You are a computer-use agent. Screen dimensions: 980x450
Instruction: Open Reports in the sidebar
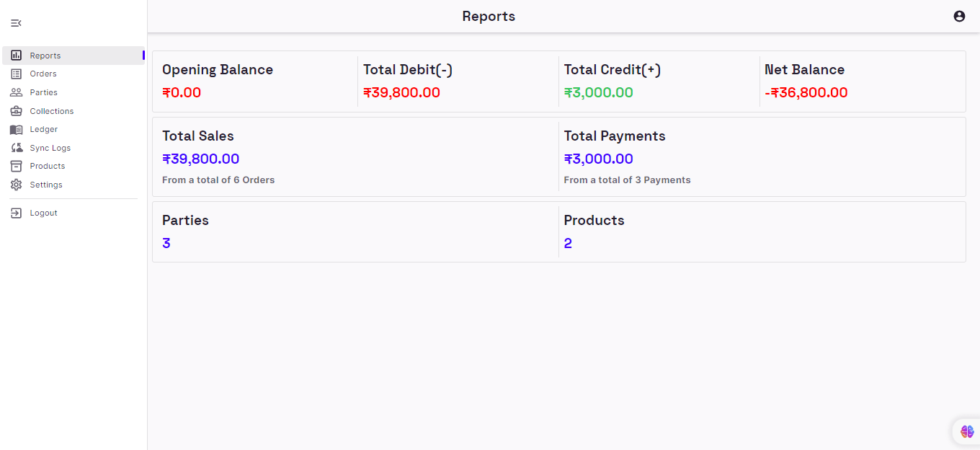coord(73,56)
